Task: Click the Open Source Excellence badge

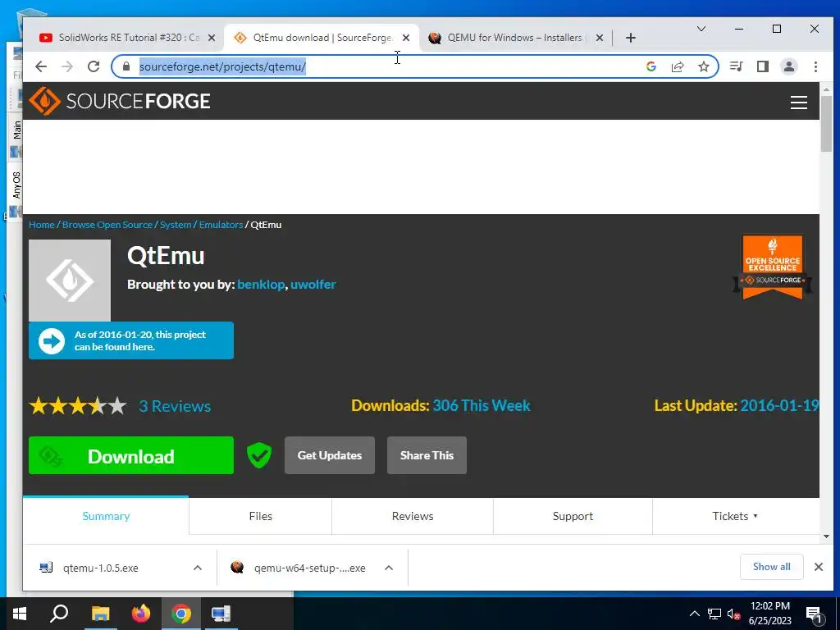Action: pos(772,267)
